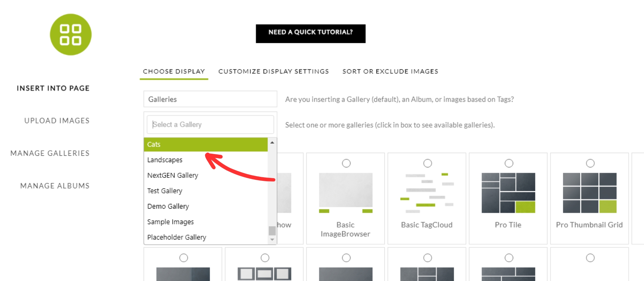Click the NextGEN Gallery green logo icon
Image resolution: width=644 pixels, height=281 pixels.
[71, 35]
